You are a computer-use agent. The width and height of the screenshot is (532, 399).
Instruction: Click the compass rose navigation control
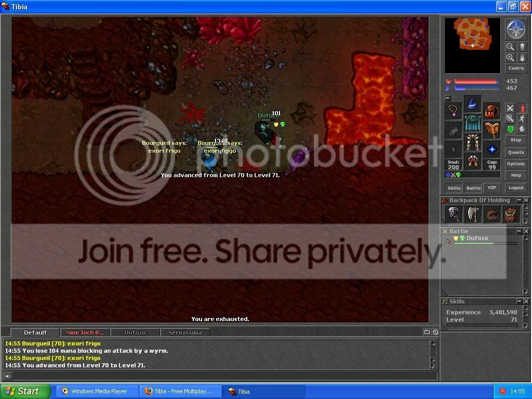pyautogui.click(x=516, y=29)
